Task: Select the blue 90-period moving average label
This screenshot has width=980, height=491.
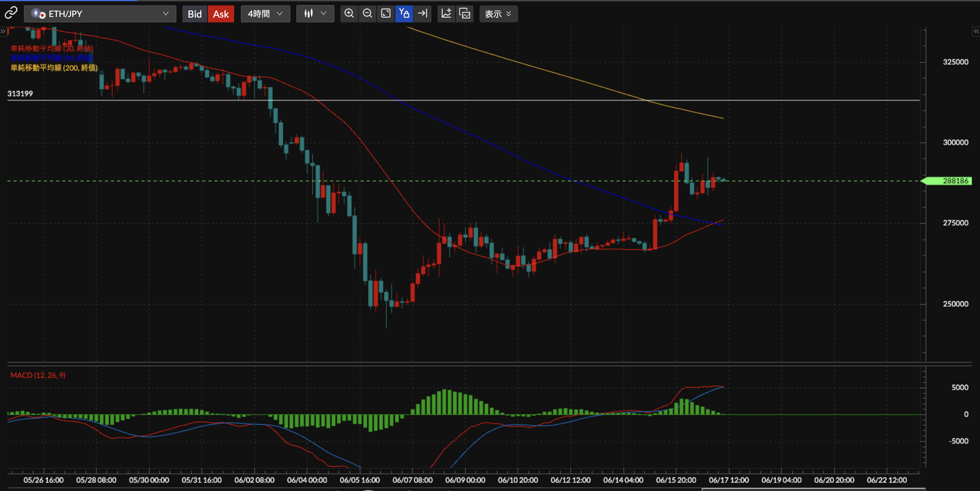Action: (52, 58)
